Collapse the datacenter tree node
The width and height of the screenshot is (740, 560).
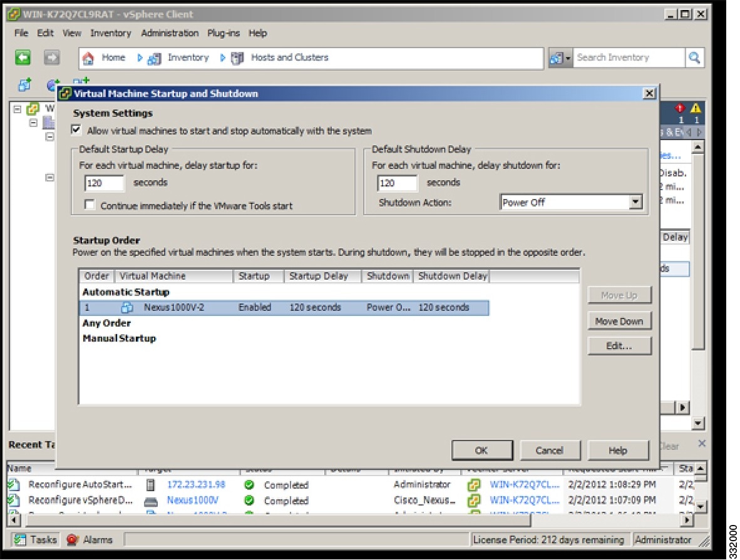(34, 123)
